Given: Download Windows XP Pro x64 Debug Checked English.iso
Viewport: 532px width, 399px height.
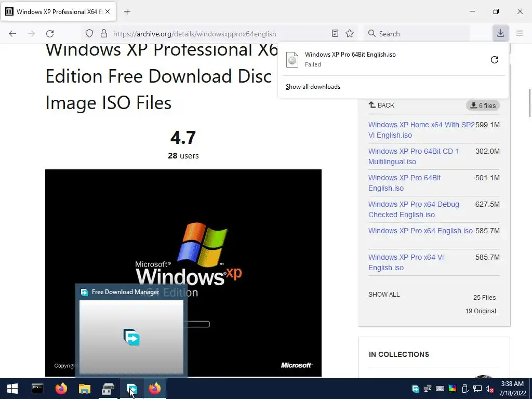Looking at the screenshot, I should click(x=414, y=209).
